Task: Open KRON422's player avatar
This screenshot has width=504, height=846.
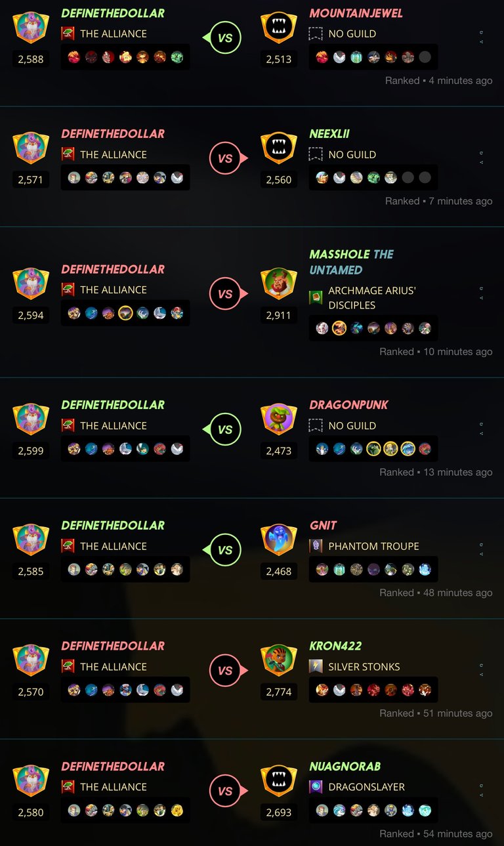Action: point(278,660)
